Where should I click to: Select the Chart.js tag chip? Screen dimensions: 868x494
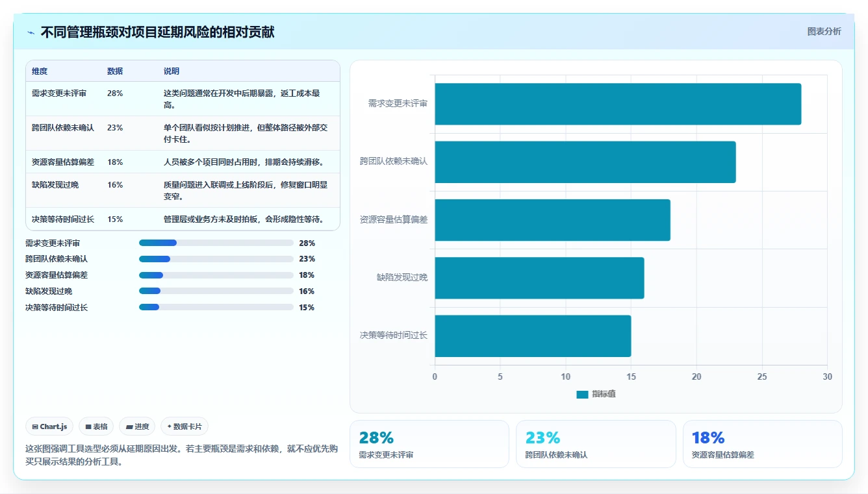[49, 426]
